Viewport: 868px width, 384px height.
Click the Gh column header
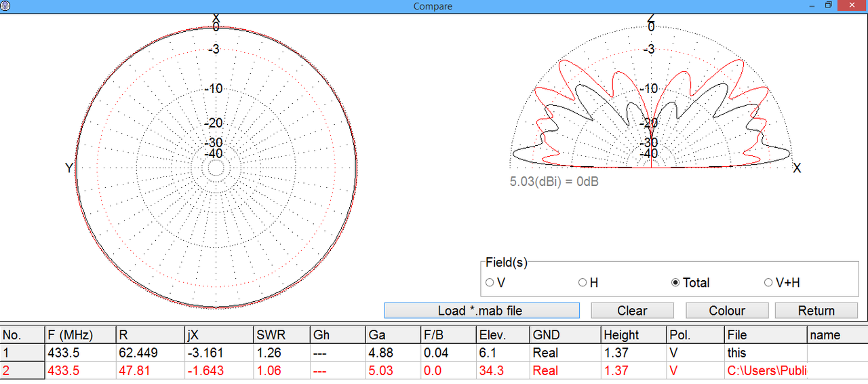click(x=338, y=335)
